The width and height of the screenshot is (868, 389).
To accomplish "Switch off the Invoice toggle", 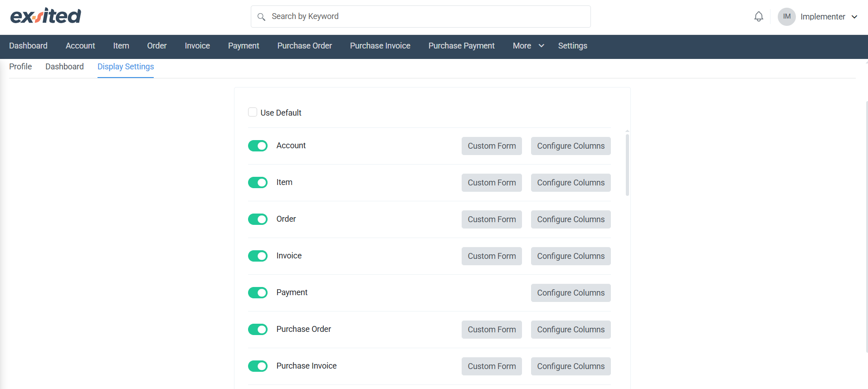I will [258, 256].
